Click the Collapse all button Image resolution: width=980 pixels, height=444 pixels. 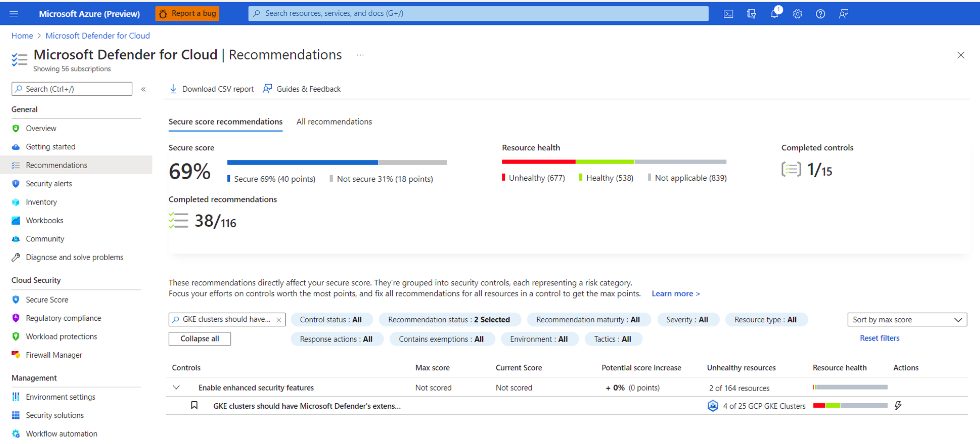click(199, 339)
